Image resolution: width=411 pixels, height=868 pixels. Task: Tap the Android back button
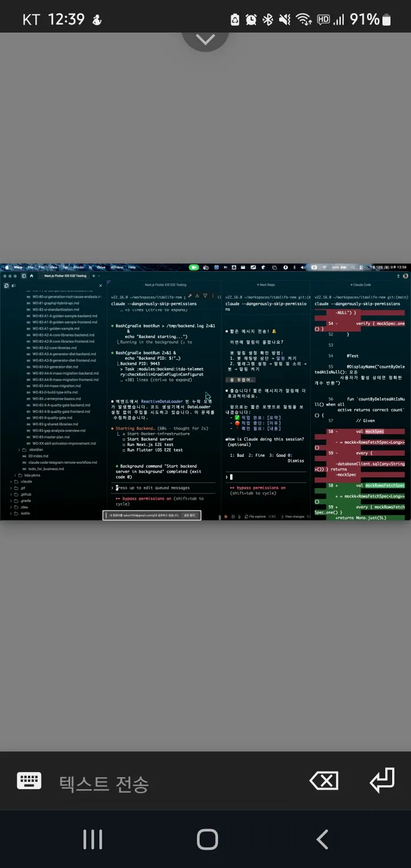322,839
